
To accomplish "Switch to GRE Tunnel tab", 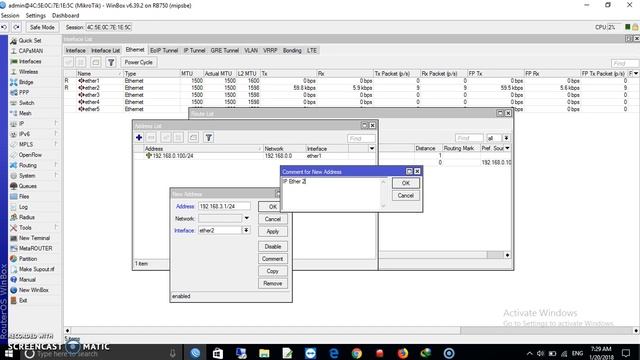I will point(224,50).
